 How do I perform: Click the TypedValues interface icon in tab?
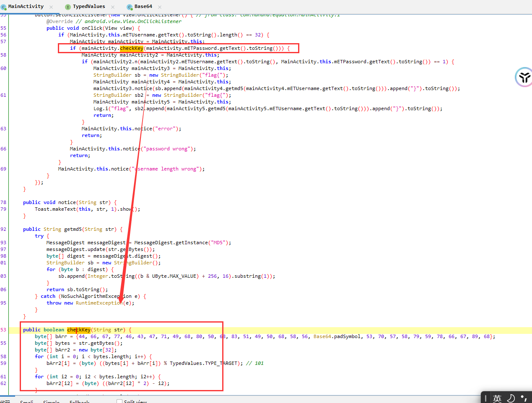pos(68,7)
